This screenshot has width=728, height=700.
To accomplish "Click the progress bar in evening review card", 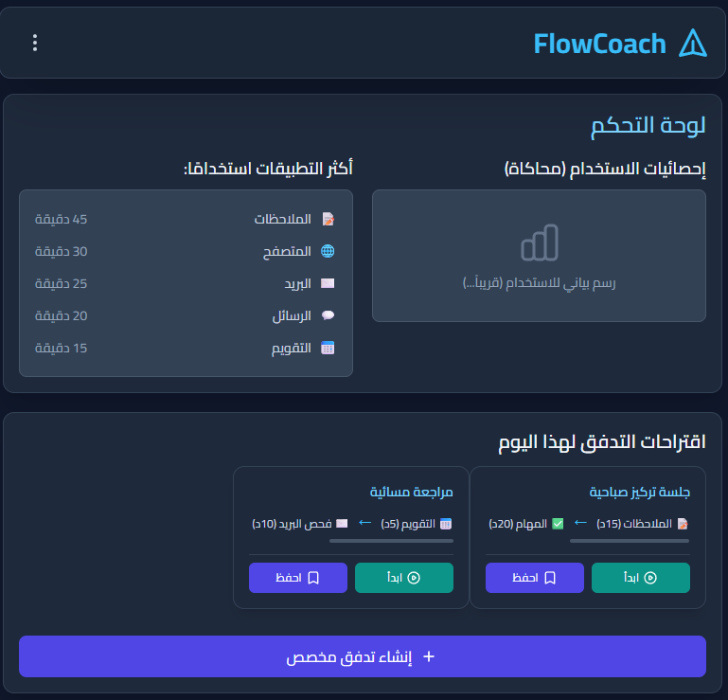I will tap(391, 541).
